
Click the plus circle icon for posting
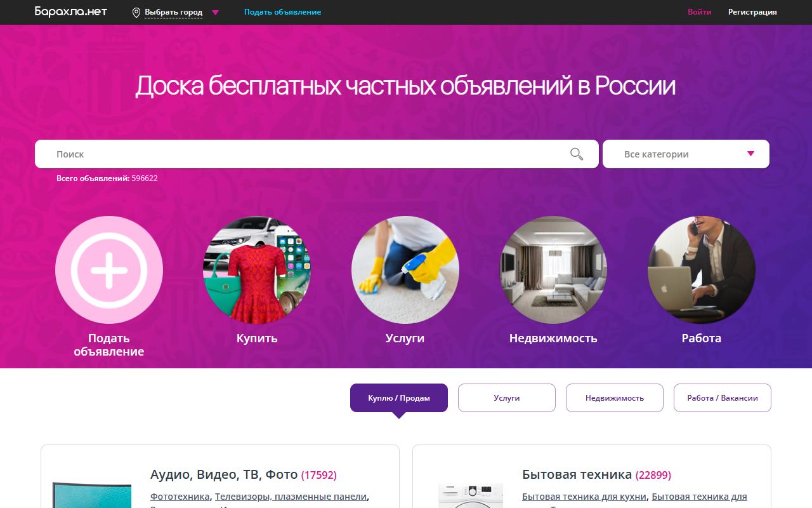(x=109, y=270)
